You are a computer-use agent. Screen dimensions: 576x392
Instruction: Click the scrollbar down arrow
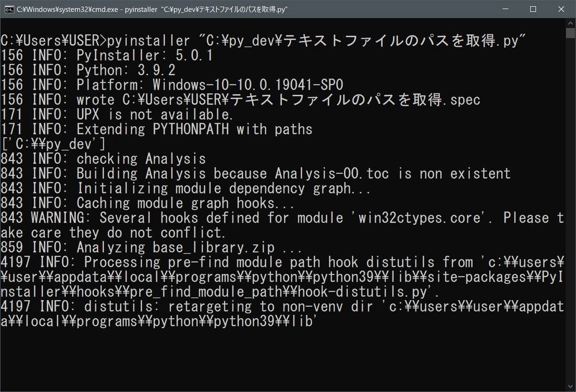click(x=571, y=387)
